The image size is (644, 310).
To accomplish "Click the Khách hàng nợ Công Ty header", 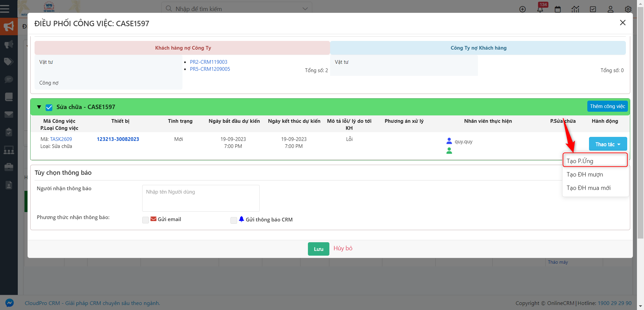I will (182, 48).
